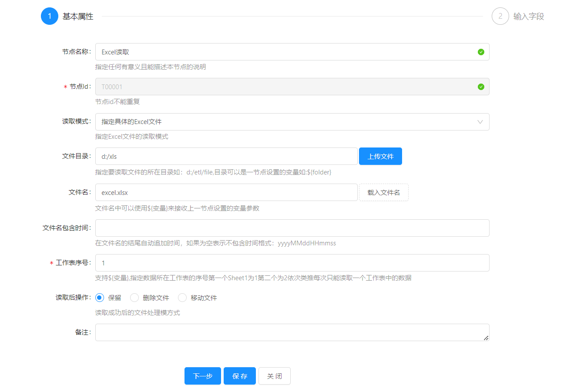Click the 载入文件名 button
567x392 pixels.
[383, 192]
